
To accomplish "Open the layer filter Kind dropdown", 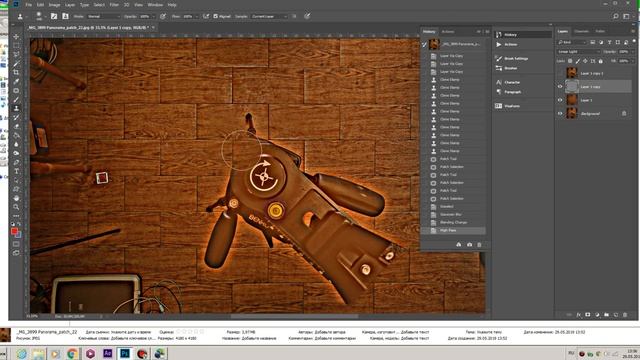I will pyautogui.click(x=572, y=42).
